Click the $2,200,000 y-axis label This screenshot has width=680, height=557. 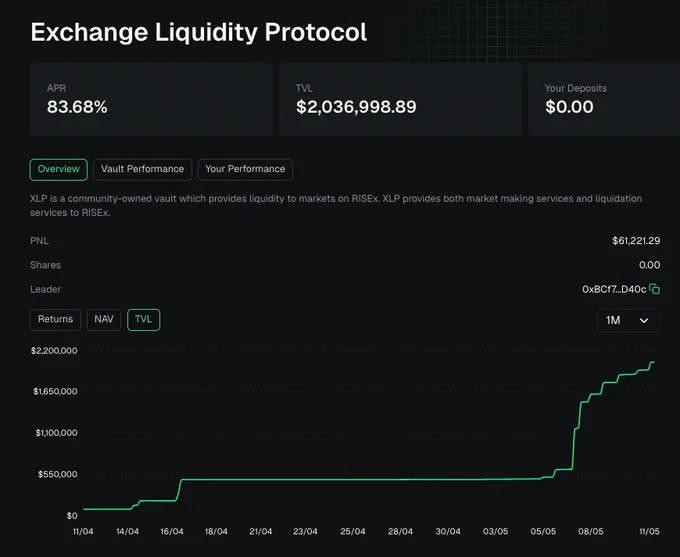point(54,351)
